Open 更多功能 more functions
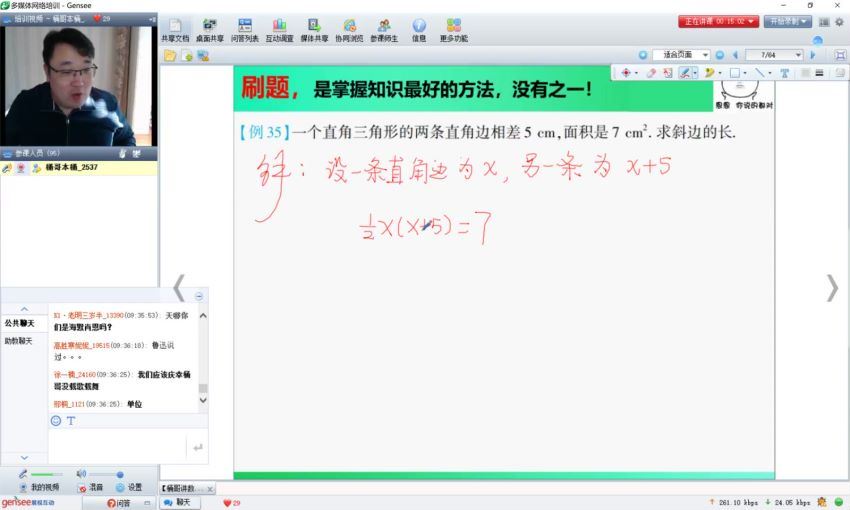The height and width of the screenshot is (510, 850). (453, 30)
